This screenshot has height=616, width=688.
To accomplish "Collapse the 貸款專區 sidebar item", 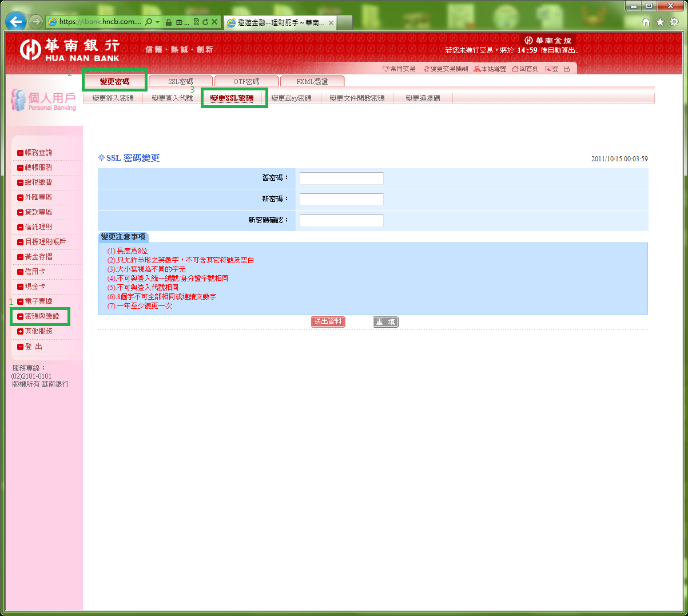I will 21,212.
